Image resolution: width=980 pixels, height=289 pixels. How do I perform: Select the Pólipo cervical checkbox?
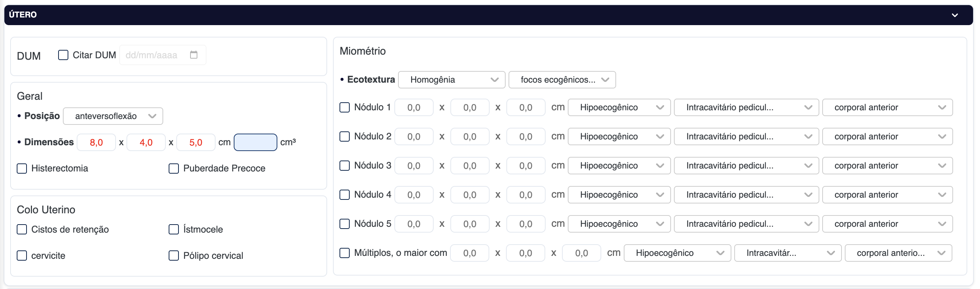[174, 256]
